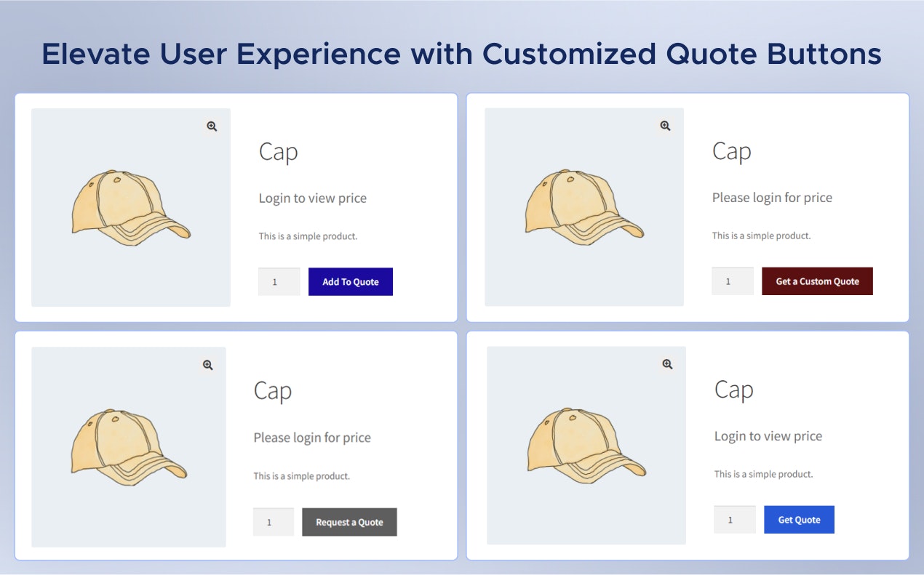The image size is (924, 575).
Task: Click "Please login for price" above Request a Quote
Action: tap(312, 438)
